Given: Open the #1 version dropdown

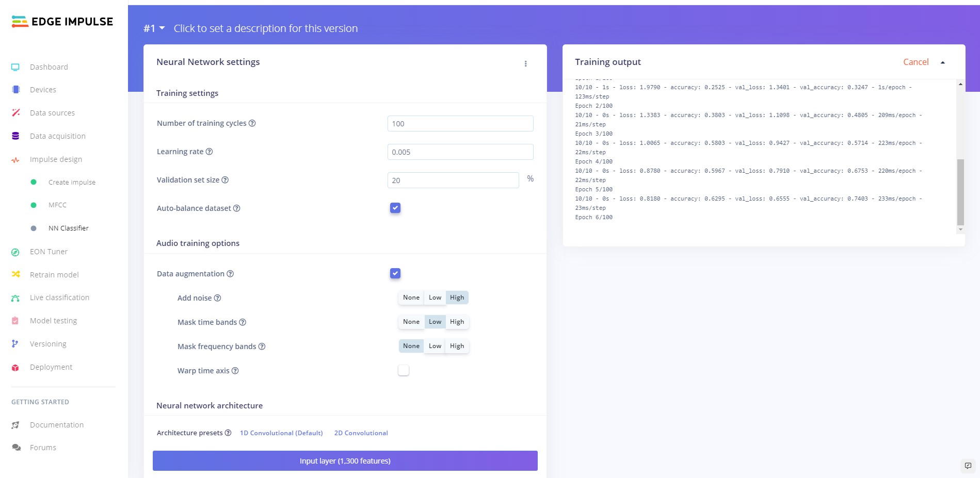Looking at the screenshot, I should pos(154,28).
